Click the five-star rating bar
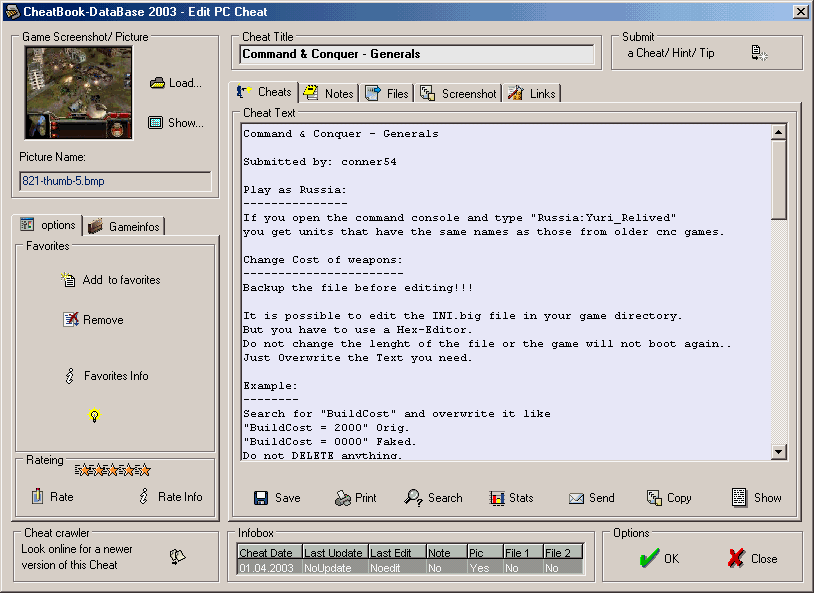The height and width of the screenshot is (593, 814). (113, 470)
